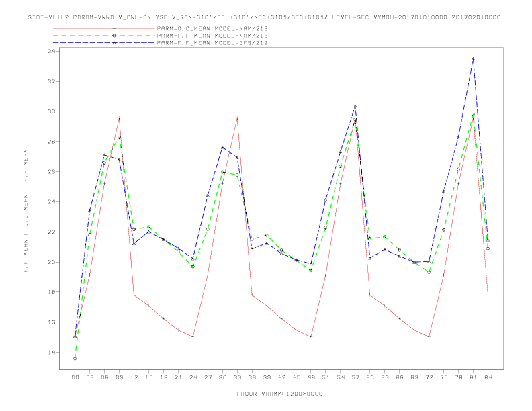The height and width of the screenshot is (411, 532).
Task: Click y-axis tick value 16
Action: click(53, 322)
